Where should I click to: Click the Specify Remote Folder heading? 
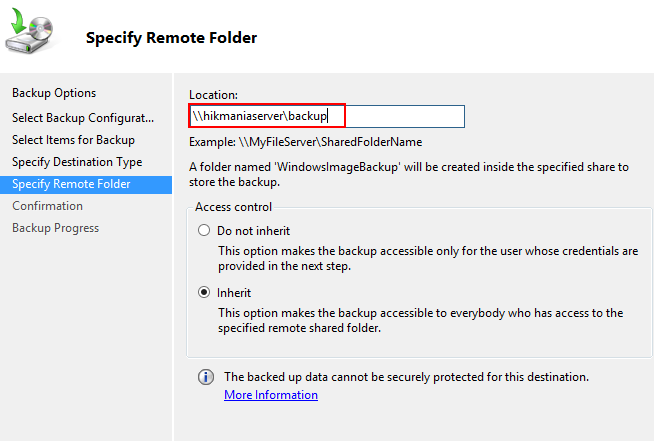[x=171, y=38]
